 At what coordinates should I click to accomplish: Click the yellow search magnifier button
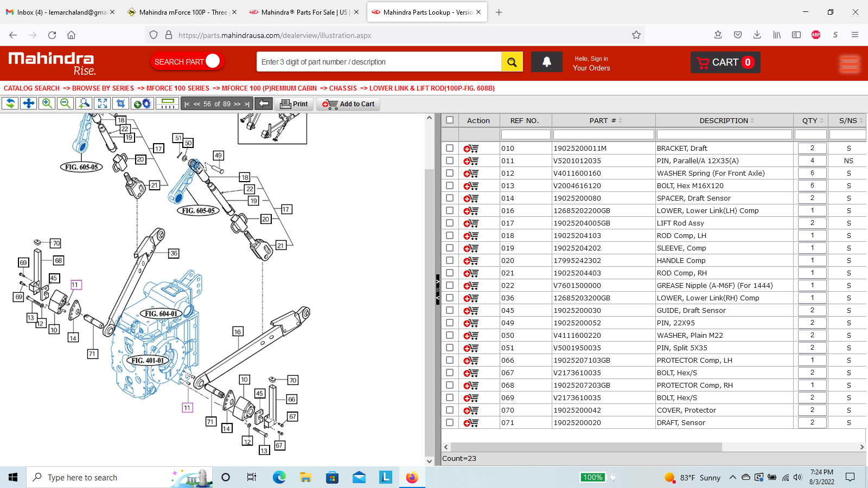(x=512, y=62)
